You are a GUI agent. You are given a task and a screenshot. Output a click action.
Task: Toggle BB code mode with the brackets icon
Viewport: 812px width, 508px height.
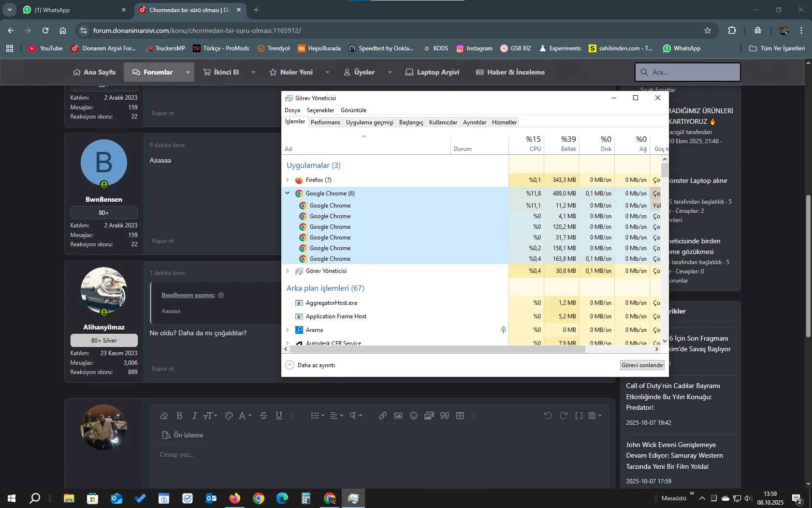(x=579, y=416)
